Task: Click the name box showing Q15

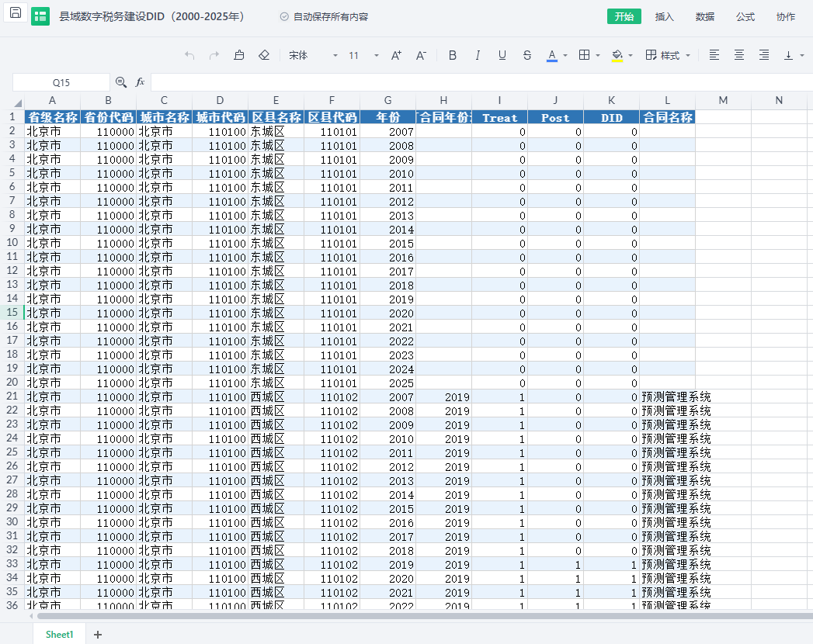Action: click(x=61, y=82)
